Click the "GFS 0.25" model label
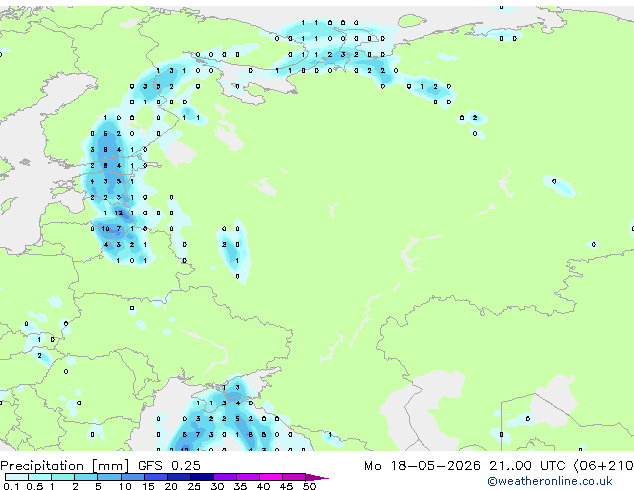 point(169,466)
